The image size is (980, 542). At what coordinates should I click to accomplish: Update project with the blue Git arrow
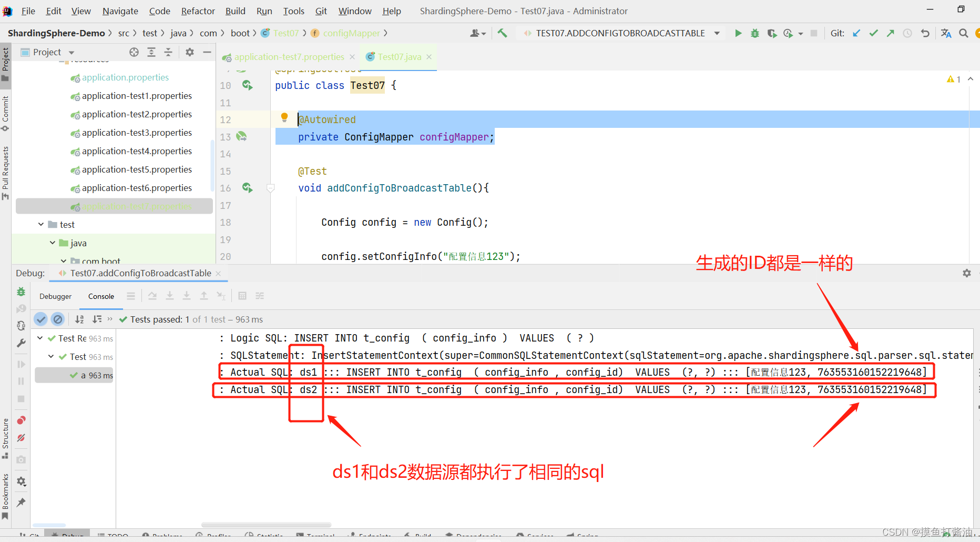[856, 33]
